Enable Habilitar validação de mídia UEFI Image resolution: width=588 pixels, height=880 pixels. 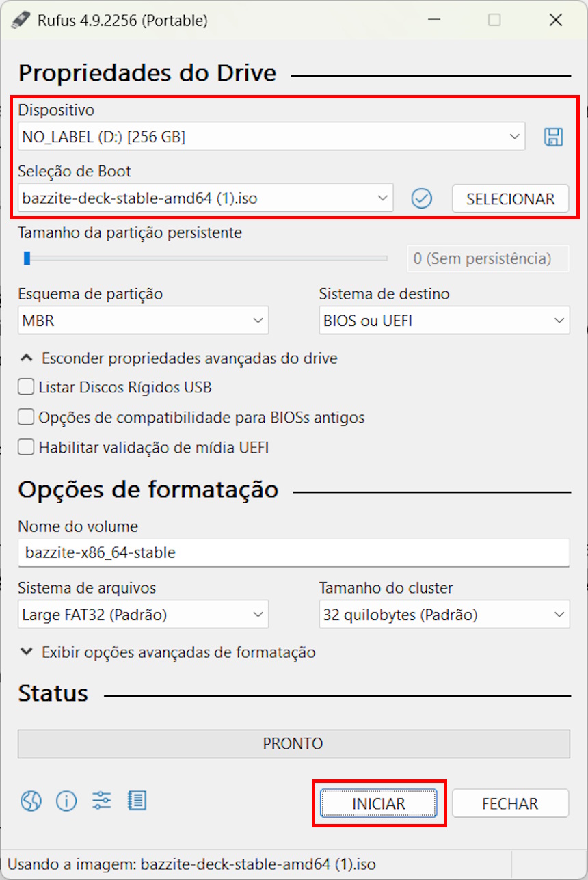tap(25, 447)
